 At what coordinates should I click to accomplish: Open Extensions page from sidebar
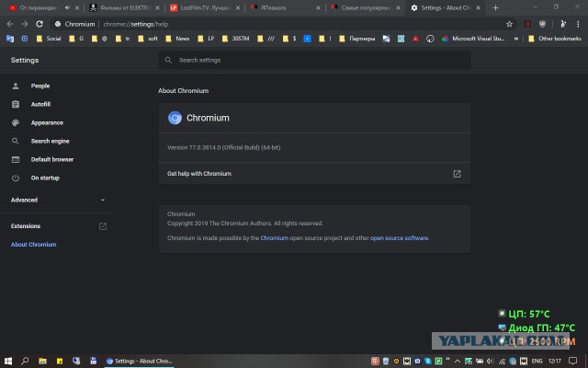tap(58, 226)
